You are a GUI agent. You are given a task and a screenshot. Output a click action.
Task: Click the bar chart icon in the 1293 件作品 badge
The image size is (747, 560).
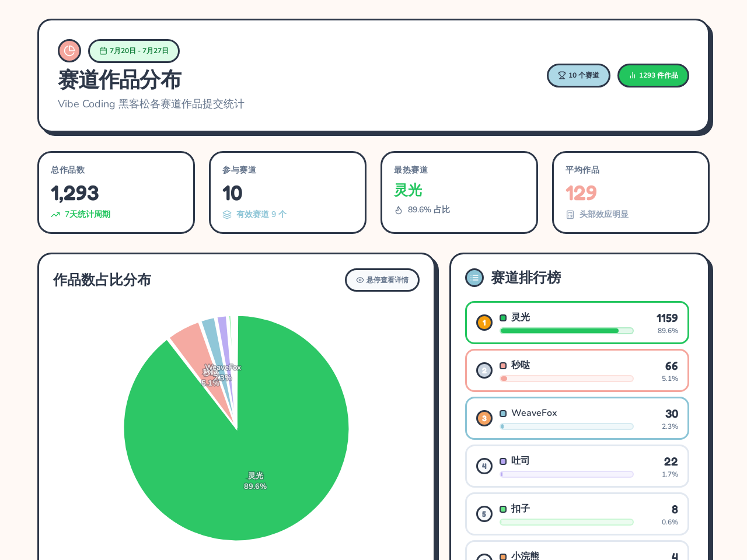[633, 75]
